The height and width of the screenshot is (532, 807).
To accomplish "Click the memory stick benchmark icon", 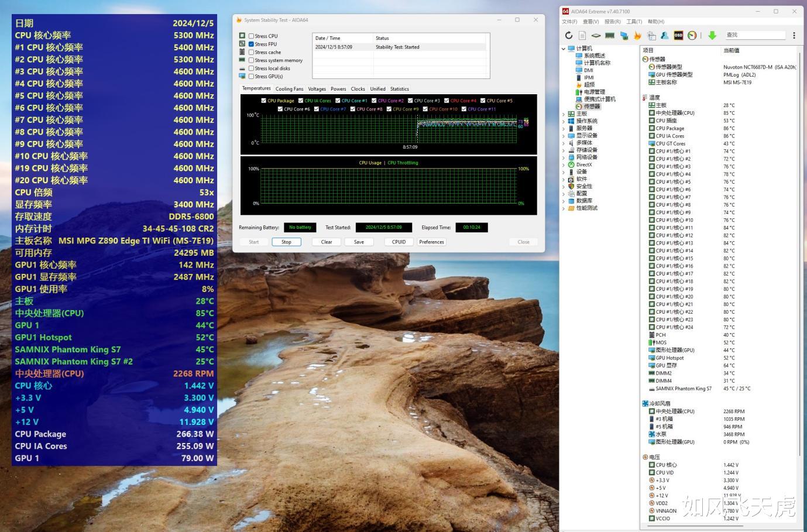I will pyautogui.click(x=610, y=36).
